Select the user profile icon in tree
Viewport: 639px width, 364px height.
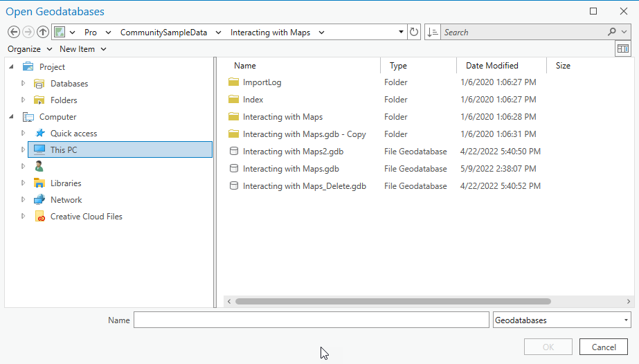(x=39, y=166)
